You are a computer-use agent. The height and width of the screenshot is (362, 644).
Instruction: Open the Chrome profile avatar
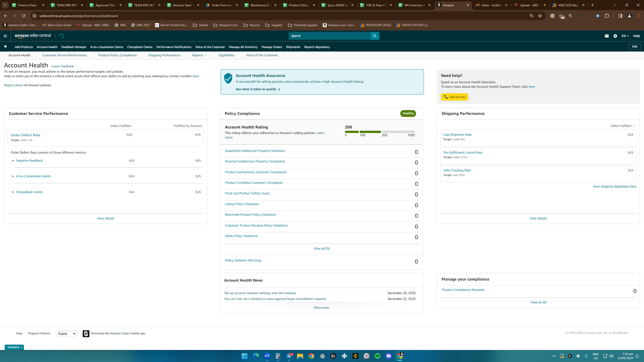click(629, 16)
